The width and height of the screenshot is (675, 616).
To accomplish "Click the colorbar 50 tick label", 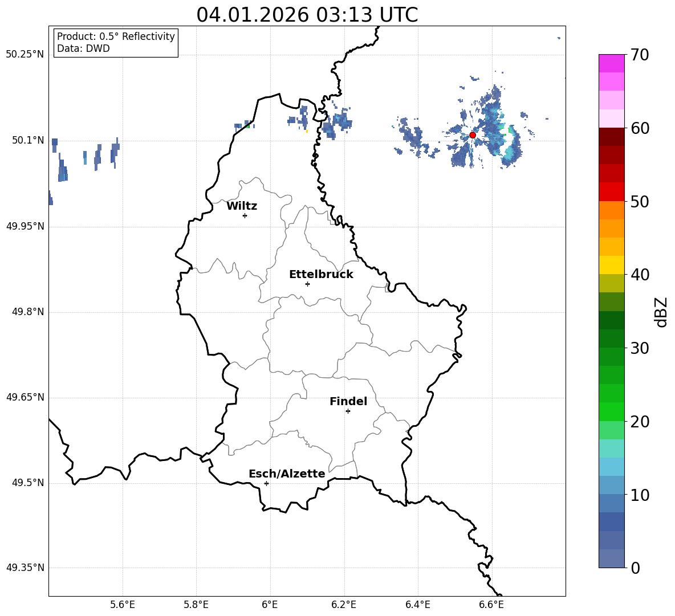I will point(640,201).
